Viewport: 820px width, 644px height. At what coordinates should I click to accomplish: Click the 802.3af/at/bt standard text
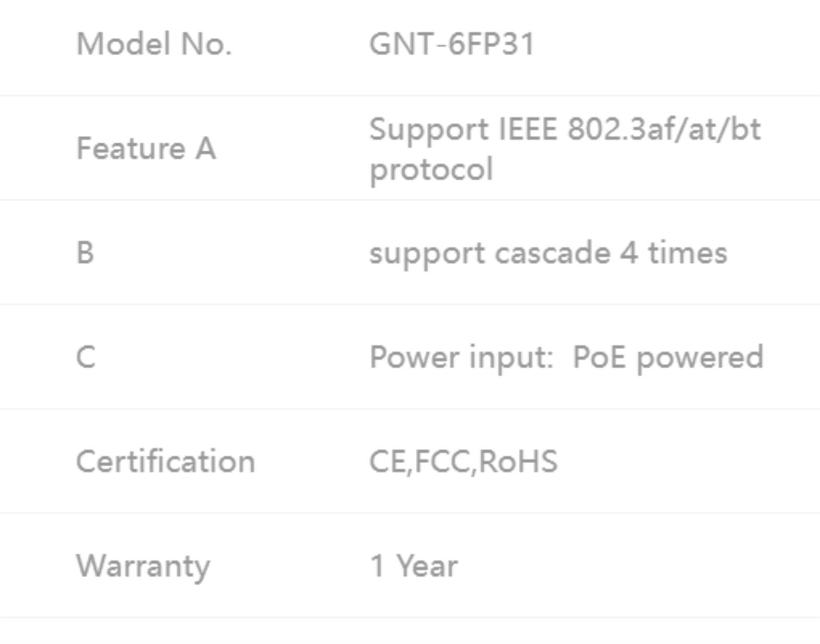tap(664, 129)
